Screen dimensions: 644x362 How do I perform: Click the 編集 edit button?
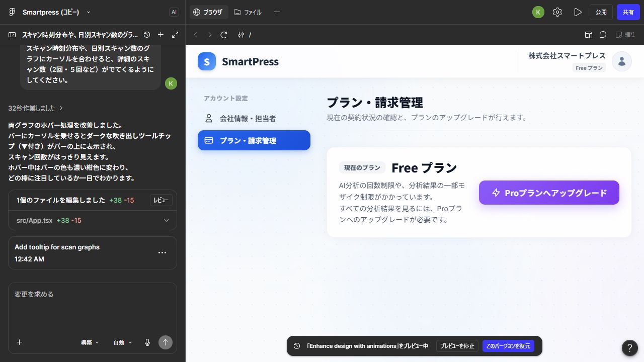tap(626, 35)
